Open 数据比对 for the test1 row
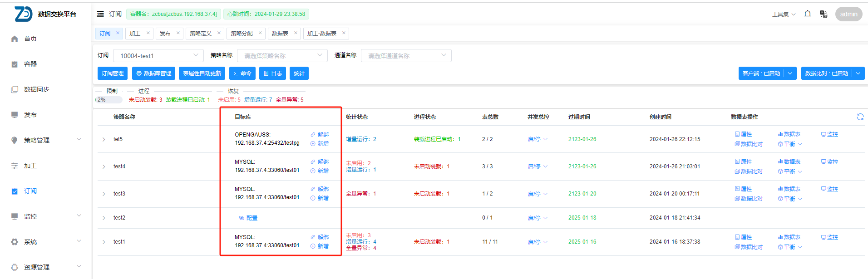The image size is (868, 279). click(749, 247)
